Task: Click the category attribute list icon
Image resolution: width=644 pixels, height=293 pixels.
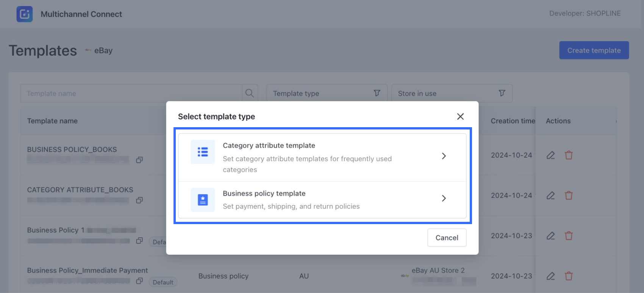Action: click(x=203, y=152)
